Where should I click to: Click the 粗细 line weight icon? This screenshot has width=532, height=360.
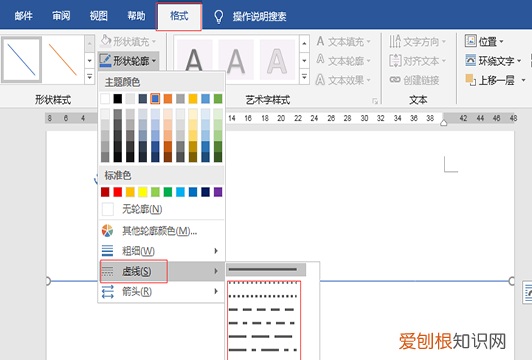click(x=108, y=251)
